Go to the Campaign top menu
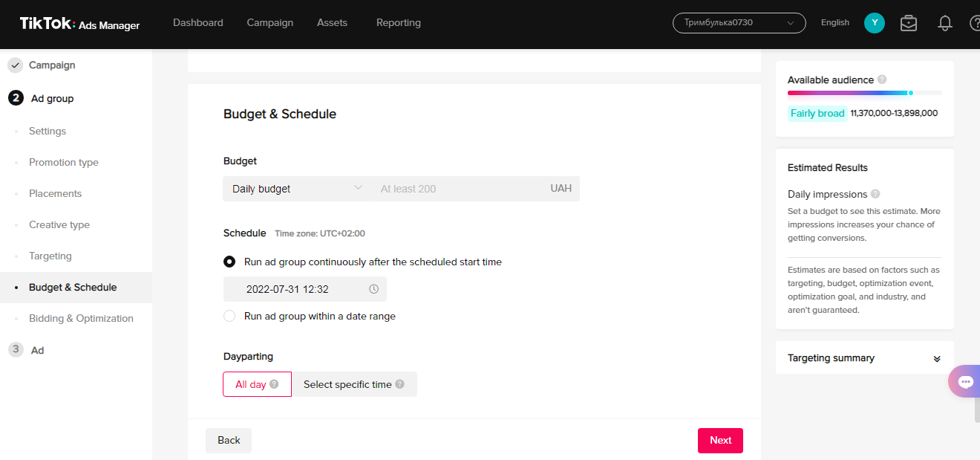The image size is (980, 460). coord(270,23)
